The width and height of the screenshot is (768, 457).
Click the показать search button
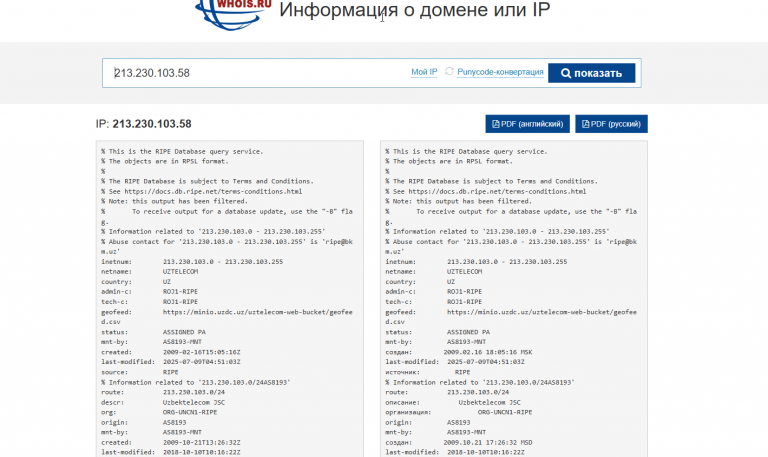(x=592, y=73)
